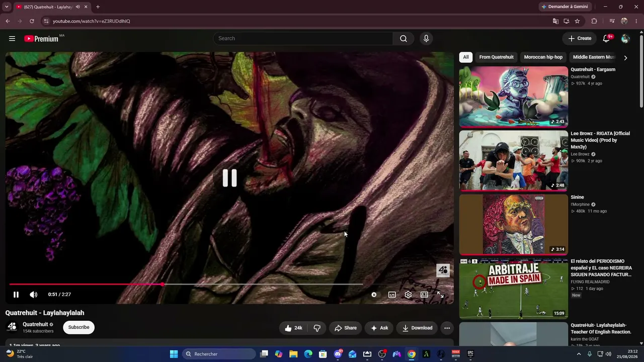Screen dimensions: 644x362
Task: Open Microsoft Edge from the taskbar
Action: coord(308,354)
